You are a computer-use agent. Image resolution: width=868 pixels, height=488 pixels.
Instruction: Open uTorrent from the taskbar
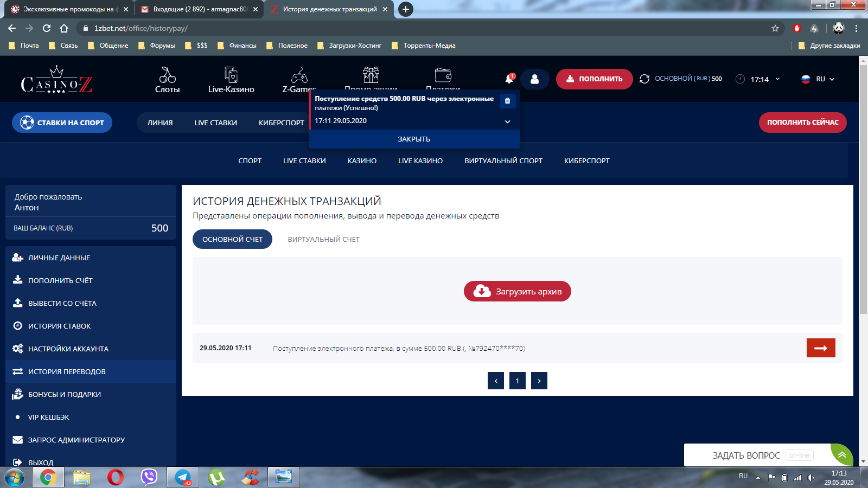216,477
